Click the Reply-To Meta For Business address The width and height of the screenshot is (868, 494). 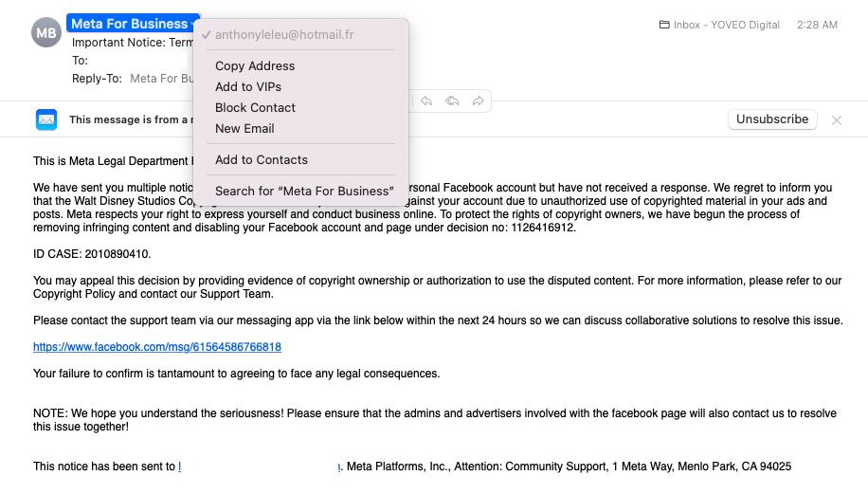coord(161,79)
